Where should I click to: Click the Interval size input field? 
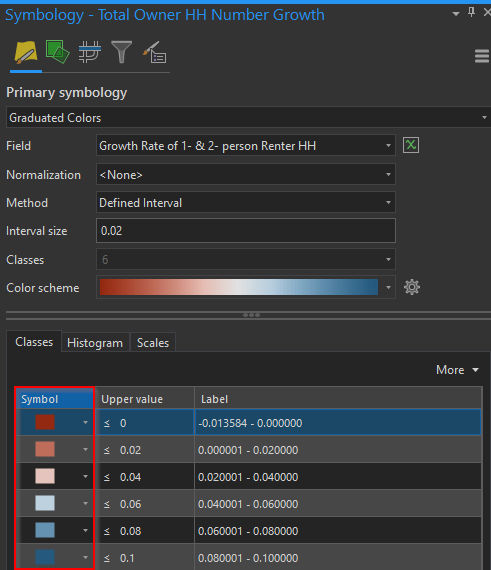[x=246, y=230]
